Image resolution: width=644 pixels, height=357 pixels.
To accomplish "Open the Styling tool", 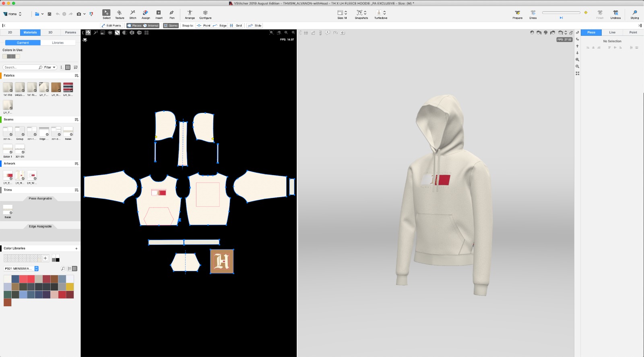I will pyautogui.click(x=634, y=14).
